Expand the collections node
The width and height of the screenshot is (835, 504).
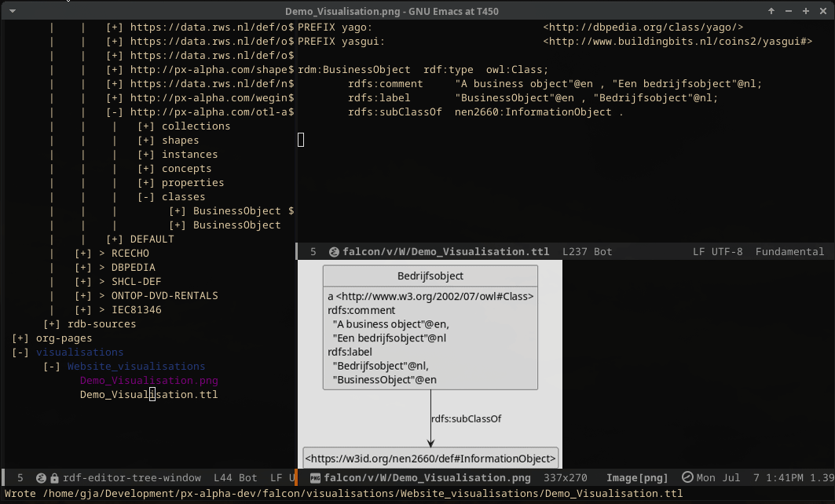point(145,126)
